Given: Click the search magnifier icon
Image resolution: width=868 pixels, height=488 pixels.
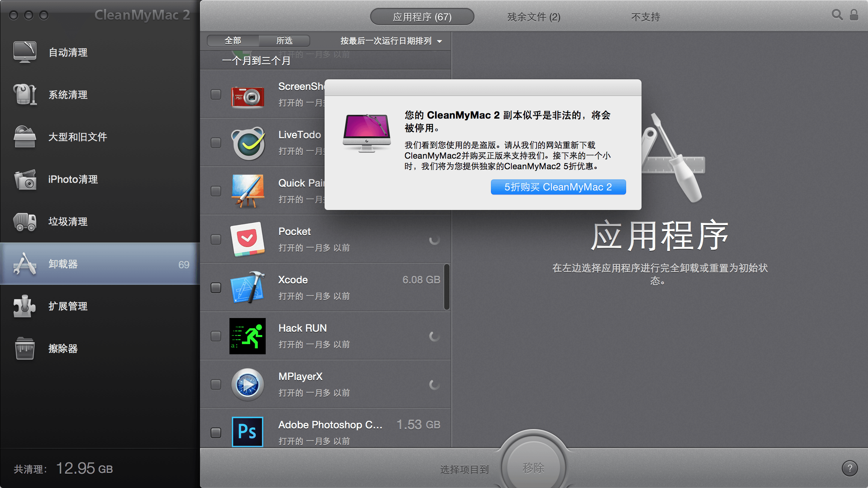Looking at the screenshot, I should click(x=837, y=15).
